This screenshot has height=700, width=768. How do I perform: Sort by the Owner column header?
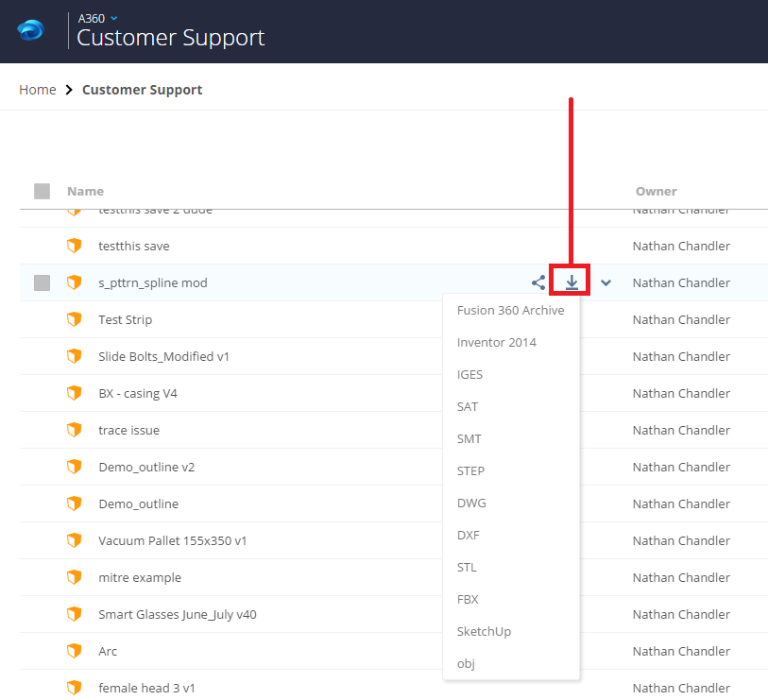tap(656, 191)
